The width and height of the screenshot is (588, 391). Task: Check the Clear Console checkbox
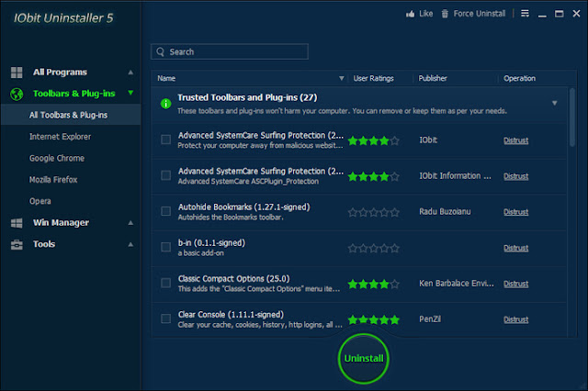(x=165, y=318)
